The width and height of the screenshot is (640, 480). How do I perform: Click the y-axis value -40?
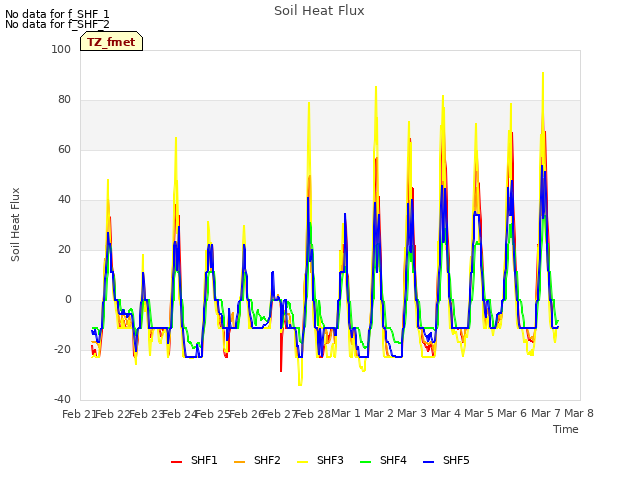(x=62, y=399)
